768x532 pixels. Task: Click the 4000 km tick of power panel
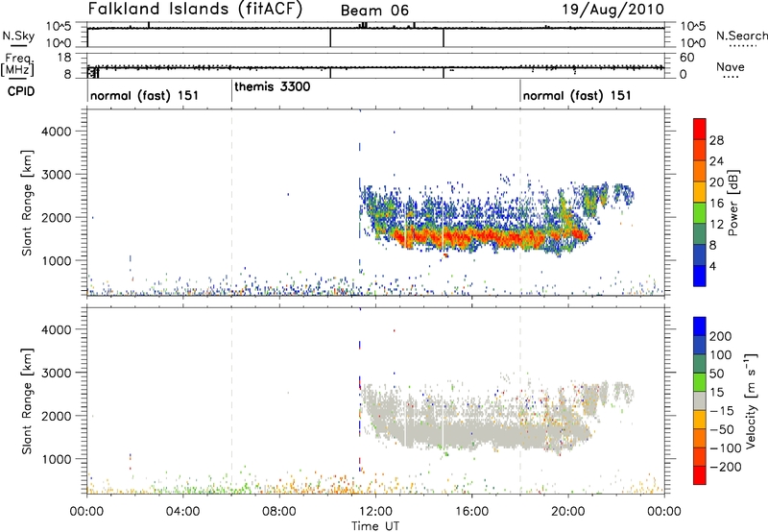tap(57, 132)
